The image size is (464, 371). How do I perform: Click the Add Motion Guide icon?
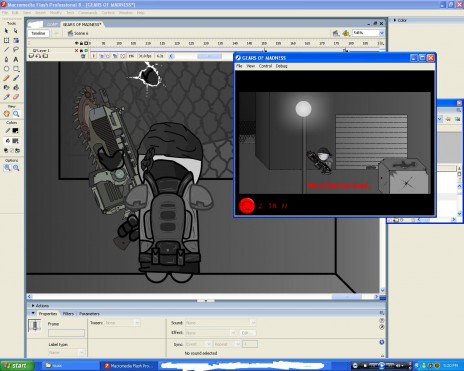[x=38, y=56]
